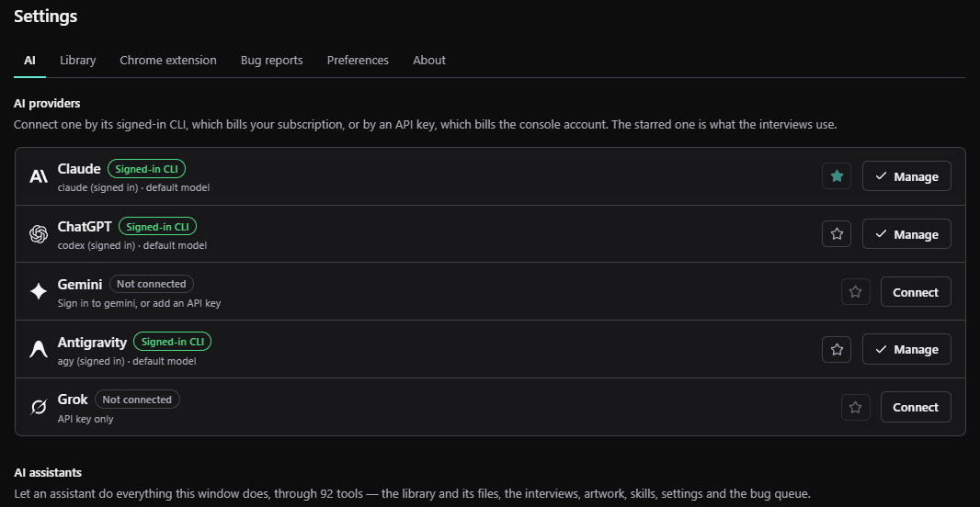
Task: Connect the Grok provider
Action: (x=916, y=407)
